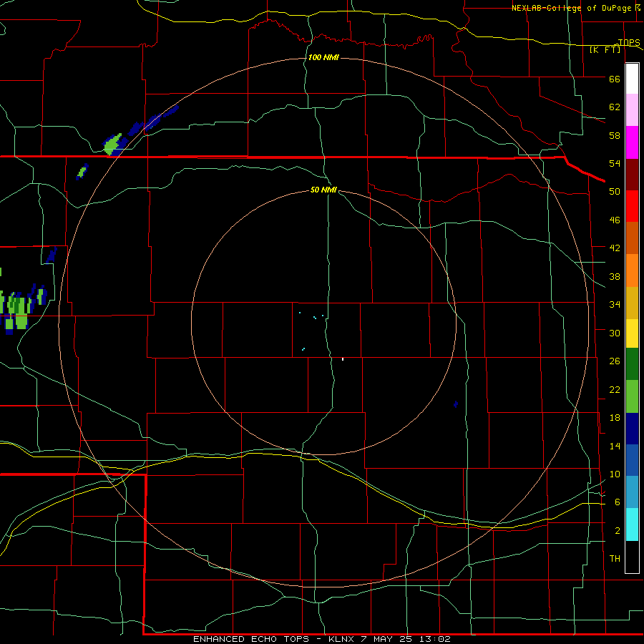Screen dimensions: 644x644
Task: Choose the dark red legend band
Action: [632, 174]
